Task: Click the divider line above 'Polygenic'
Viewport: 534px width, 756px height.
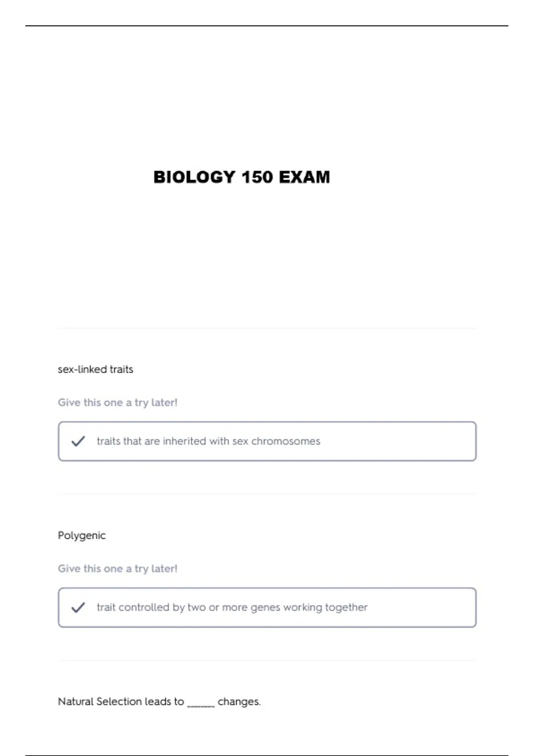Action: (x=267, y=494)
